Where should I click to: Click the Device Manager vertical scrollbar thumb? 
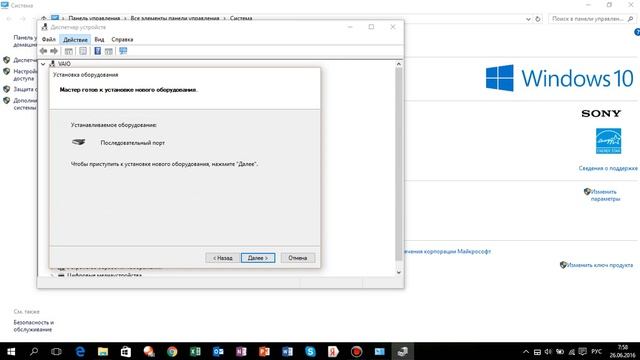click(x=399, y=163)
